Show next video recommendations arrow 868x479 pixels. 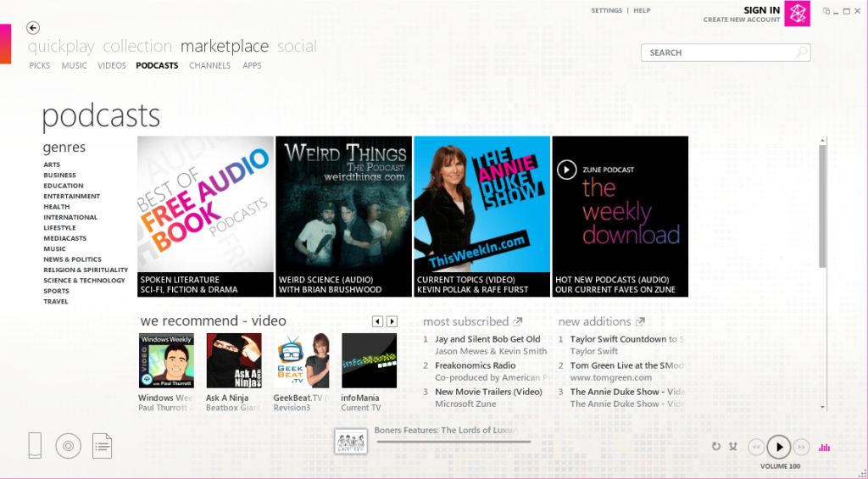pyautogui.click(x=392, y=321)
